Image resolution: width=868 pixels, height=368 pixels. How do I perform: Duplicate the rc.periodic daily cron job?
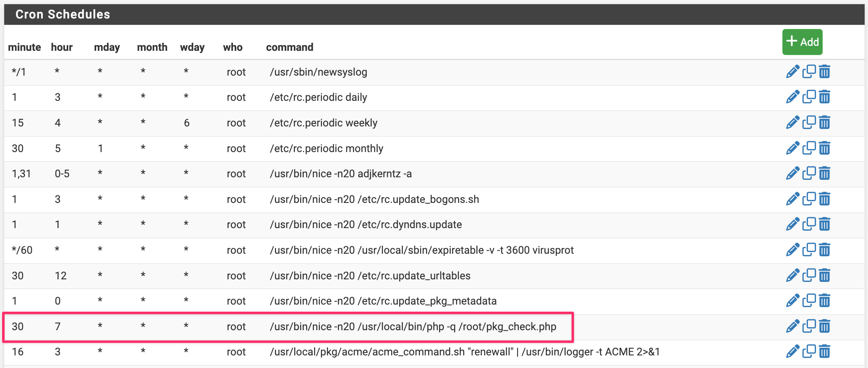(x=809, y=97)
